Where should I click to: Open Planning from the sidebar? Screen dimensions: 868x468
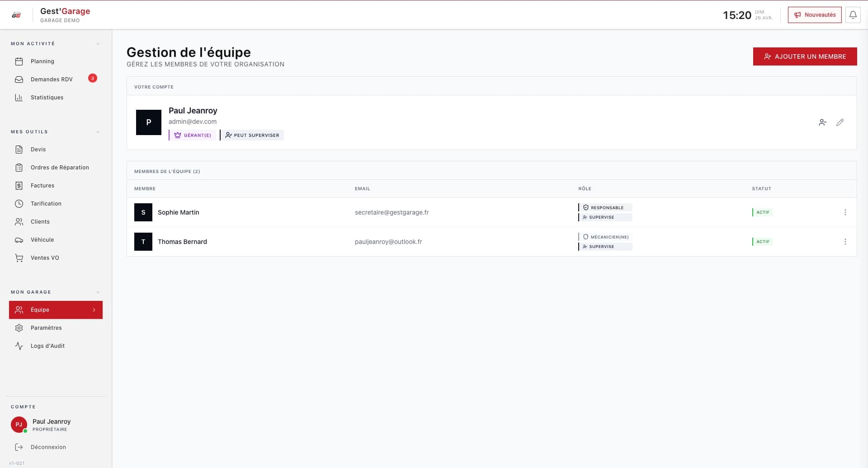pyautogui.click(x=56, y=61)
